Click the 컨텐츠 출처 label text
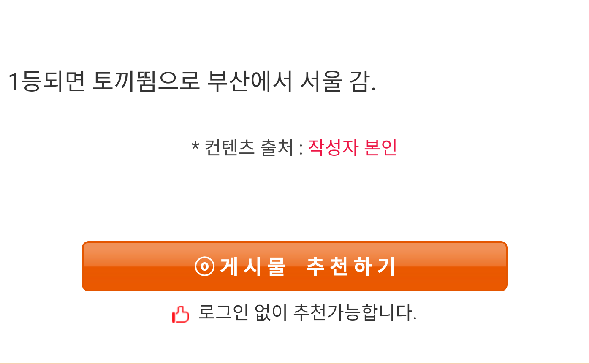Screen dimensions: 589x364 (x=249, y=148)
